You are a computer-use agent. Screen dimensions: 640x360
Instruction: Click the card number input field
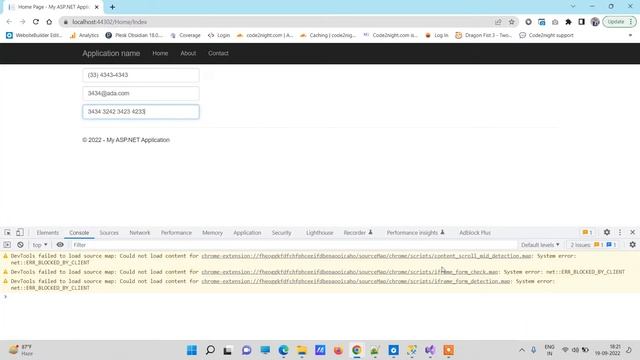[x=141, y=112]
